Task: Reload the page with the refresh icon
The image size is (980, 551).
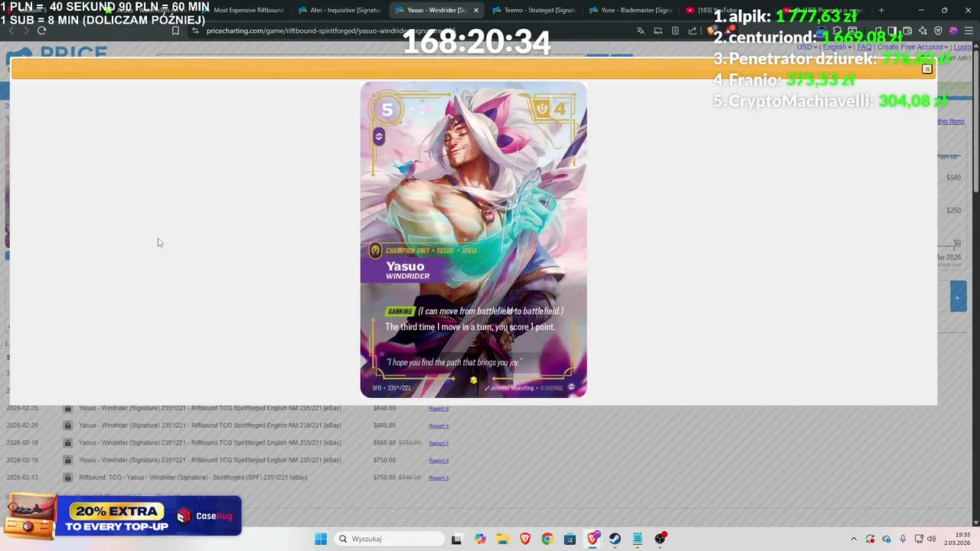Action: tap(41, 31)
